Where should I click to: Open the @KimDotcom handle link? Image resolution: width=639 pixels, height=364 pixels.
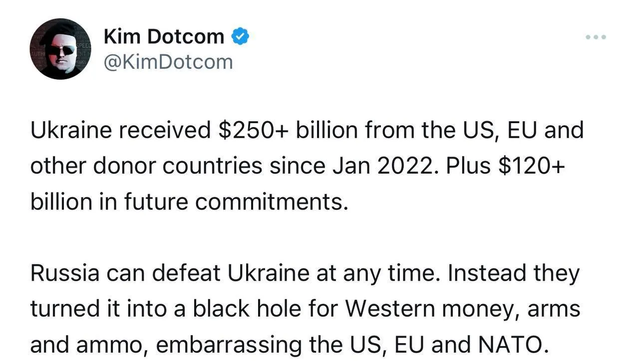[x=168, y=62]
